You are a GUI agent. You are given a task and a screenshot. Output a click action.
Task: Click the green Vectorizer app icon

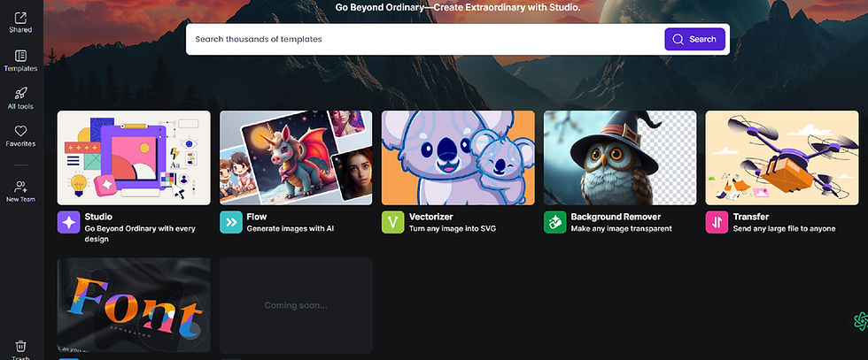(x=393, y=222)
